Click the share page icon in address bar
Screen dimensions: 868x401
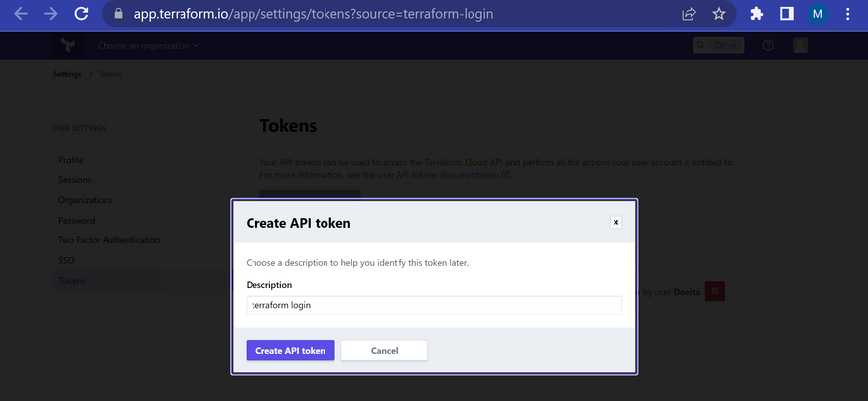point(688,14)
